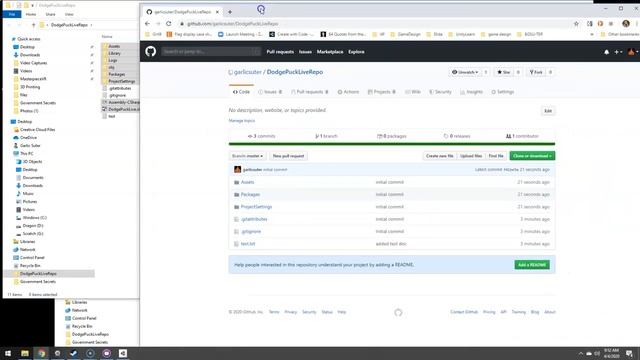This screenshot has width=640, height=360.
Task: Select DodgePuckLiveRepo in front Explorer navigation pane
Action: [x=38, y=273]
